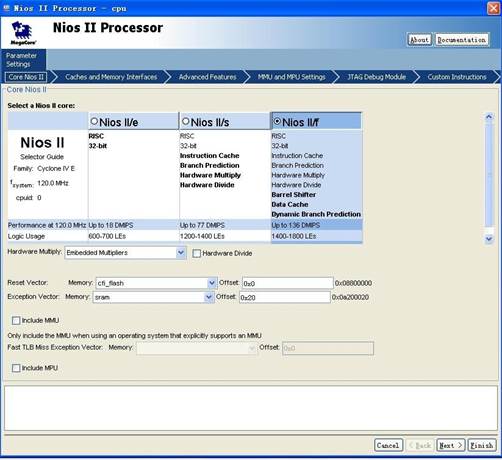Click bold 'Hardware Multiply' in Nios II/s column

click(x=210, y=175)
